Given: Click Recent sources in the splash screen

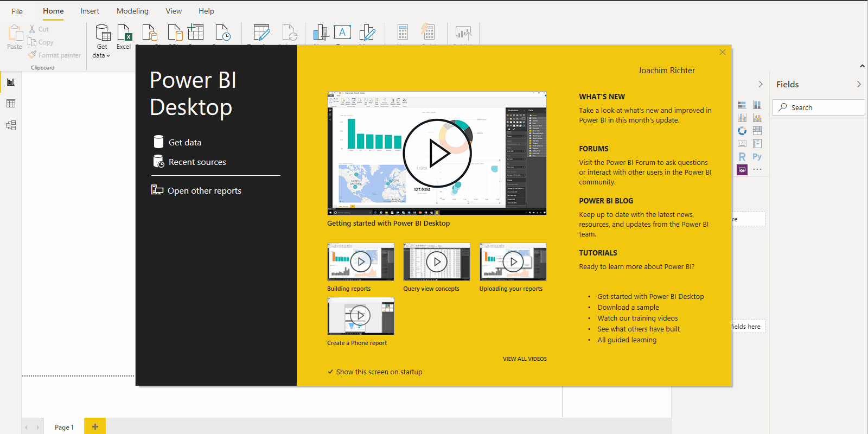Looking at the screenshot, I should pos(190,162).
